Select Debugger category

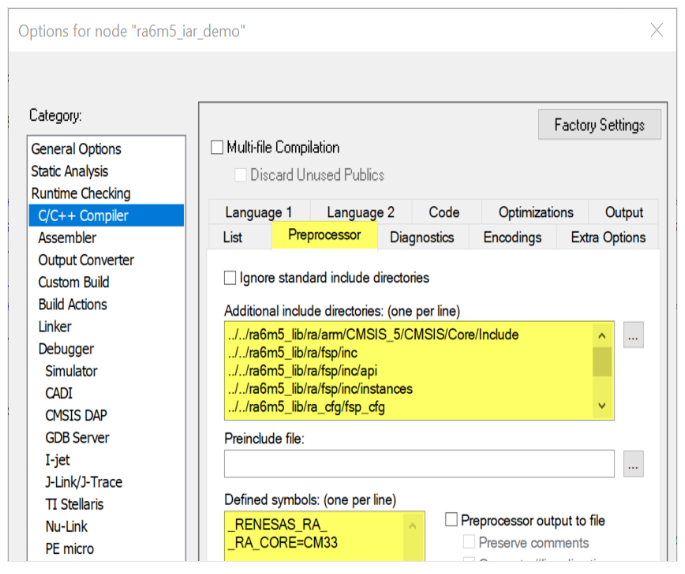pos(66,349)
